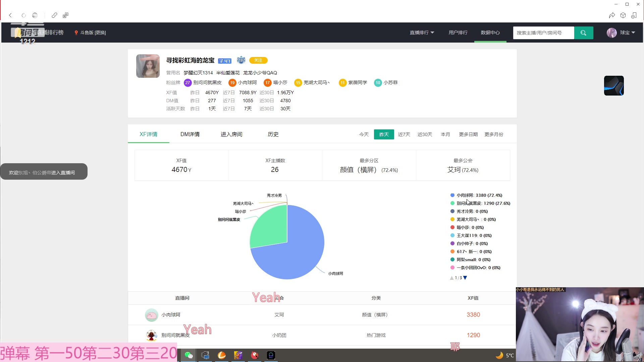Select 用户排行 in the top navigation
644x362 pixels.
pos(458,33)
